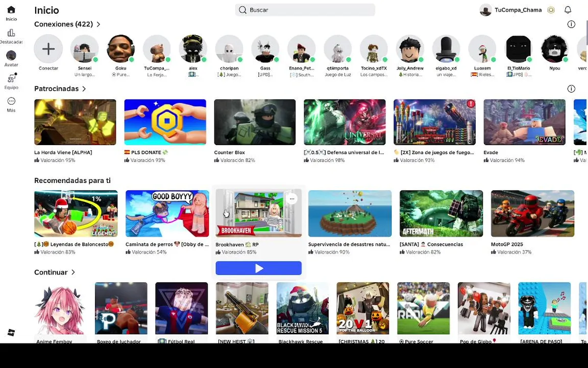Open Goku's connection avatar
Image resolution: width=588 pixels, height=368 pixels.
pos(121,49)
